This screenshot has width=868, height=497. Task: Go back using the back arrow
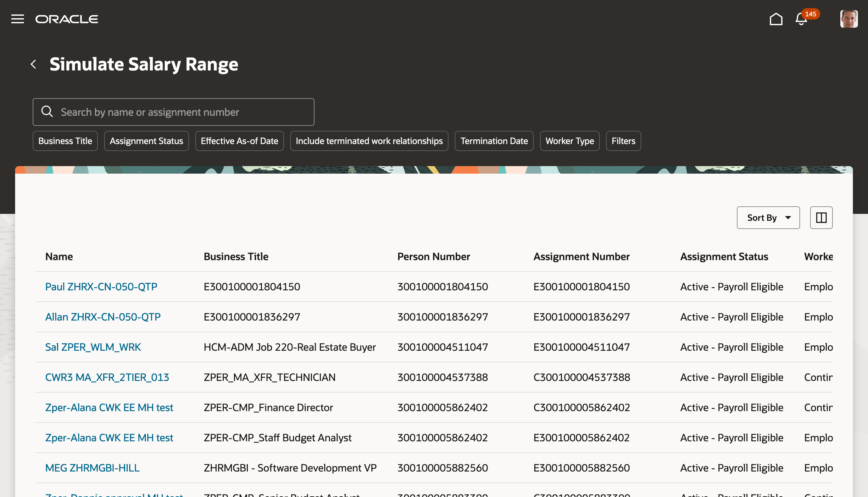[x=33, y=64]
